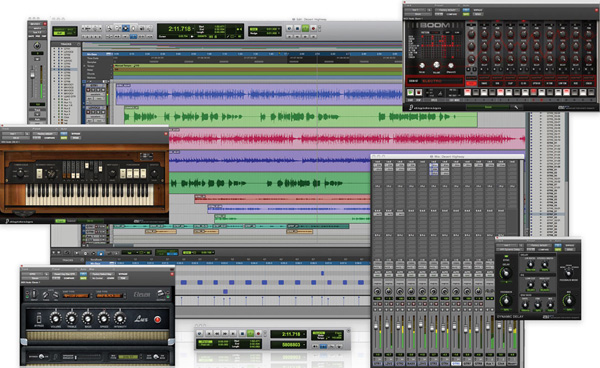Adjust Speed knob on Eleven amp plugin
The height and width of the screenshot is (368, 600).
tap(104, 318)
